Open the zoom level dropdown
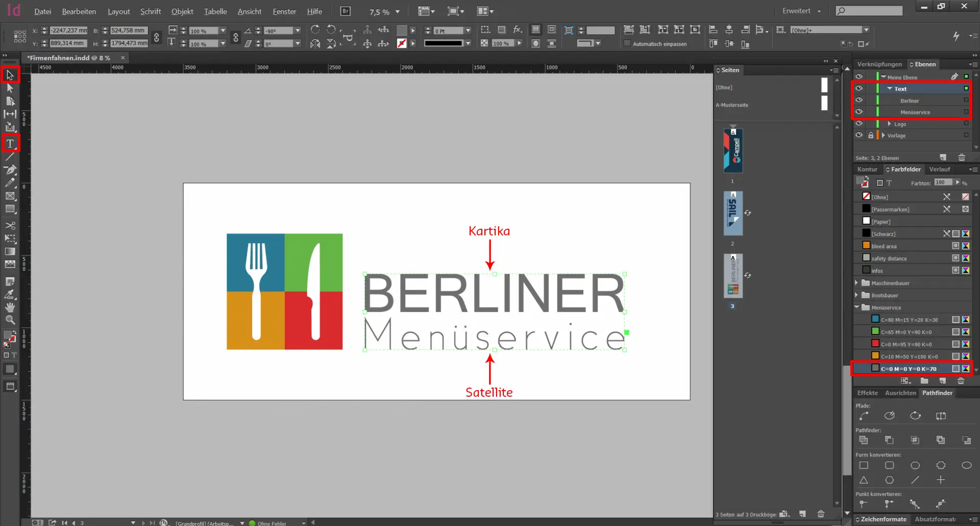980x526 pixels. click(398, 12)
